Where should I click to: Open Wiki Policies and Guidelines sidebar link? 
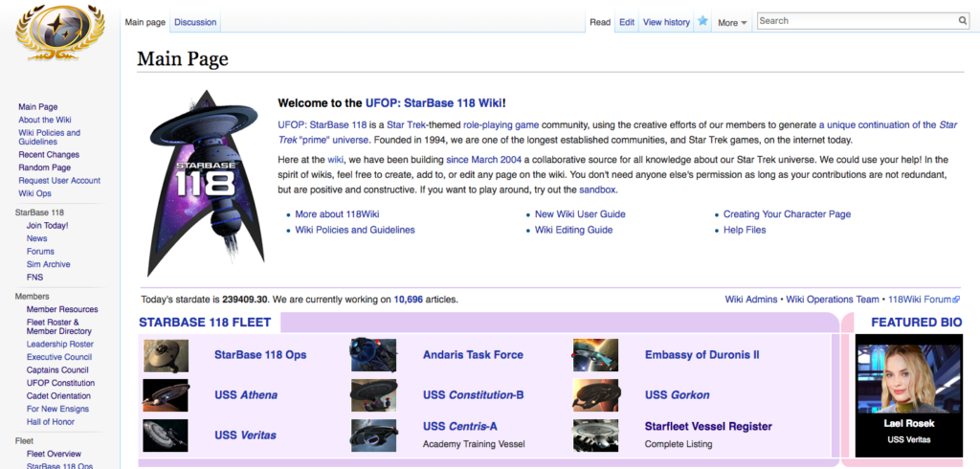point(50,137)
